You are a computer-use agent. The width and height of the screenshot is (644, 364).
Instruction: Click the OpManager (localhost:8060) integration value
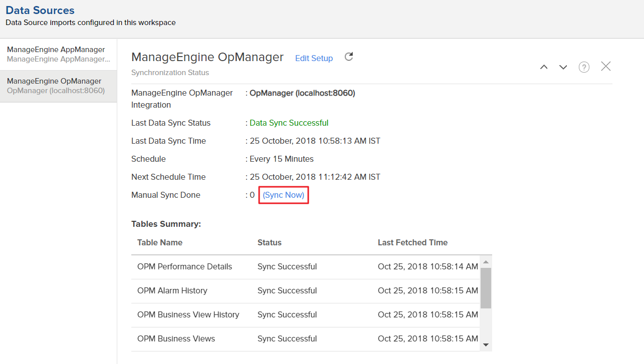click(x=302, y=93)
